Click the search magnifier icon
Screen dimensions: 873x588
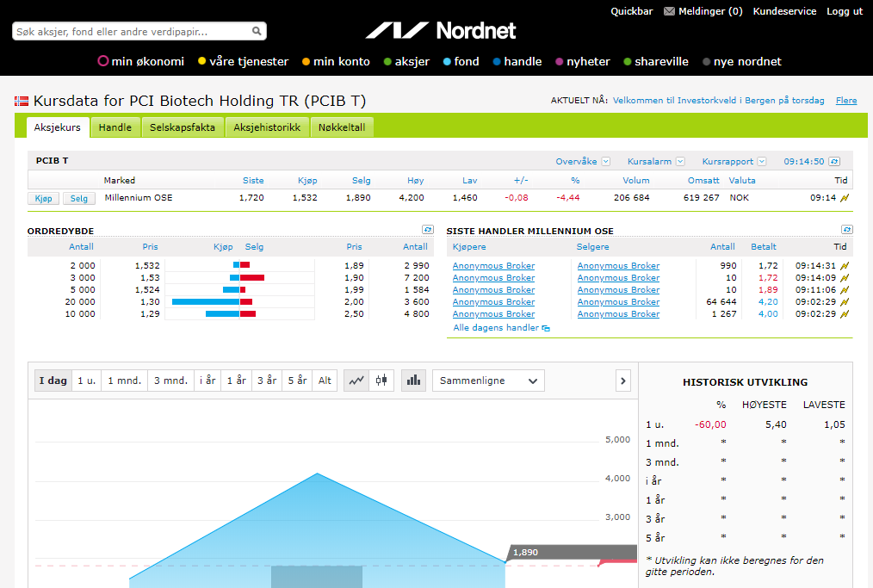tap(256, 31)
